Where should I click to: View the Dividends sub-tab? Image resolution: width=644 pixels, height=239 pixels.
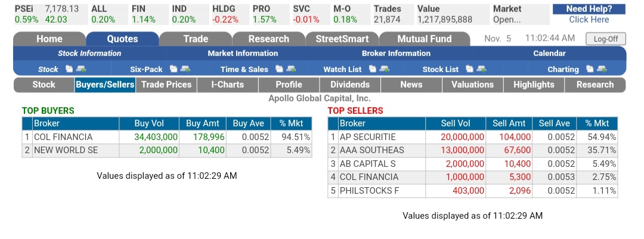349,85
